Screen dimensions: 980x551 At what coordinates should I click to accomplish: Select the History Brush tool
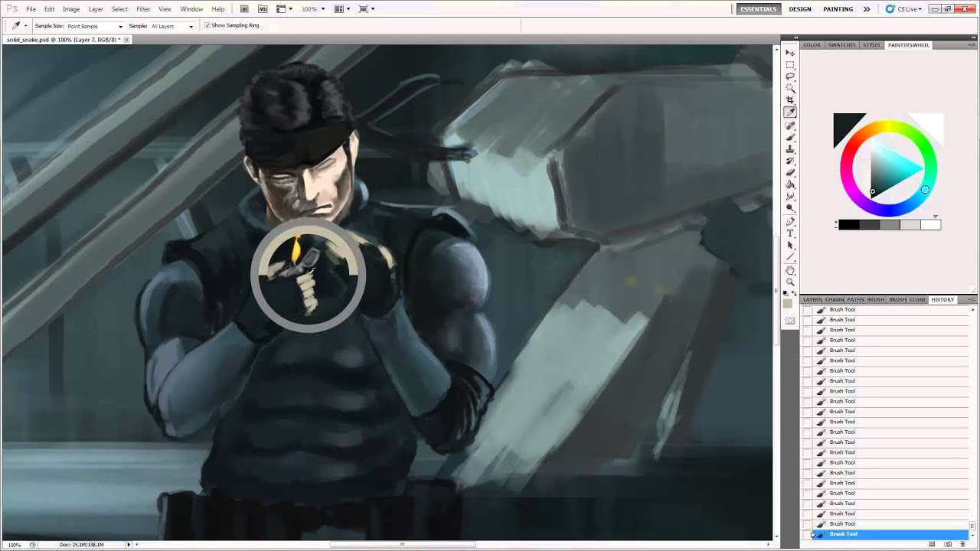click(x=790, y=161)
